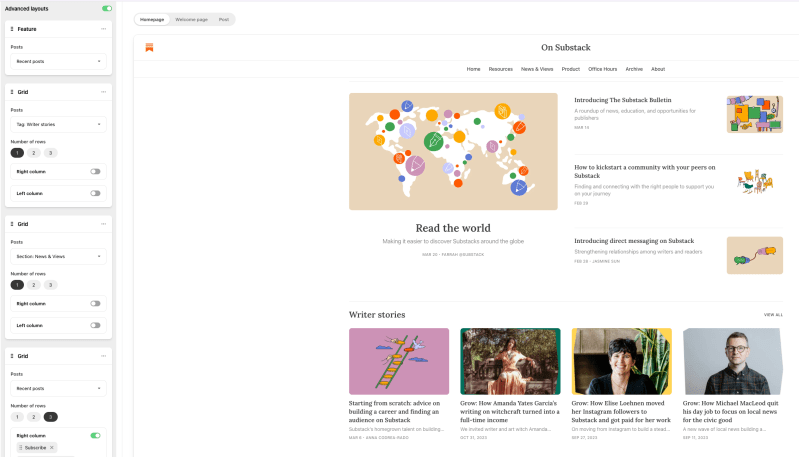Viewport: 799px width, 457px height.
Task: Click the direct messaging thumbnail image
Action: tap(755, 255)
